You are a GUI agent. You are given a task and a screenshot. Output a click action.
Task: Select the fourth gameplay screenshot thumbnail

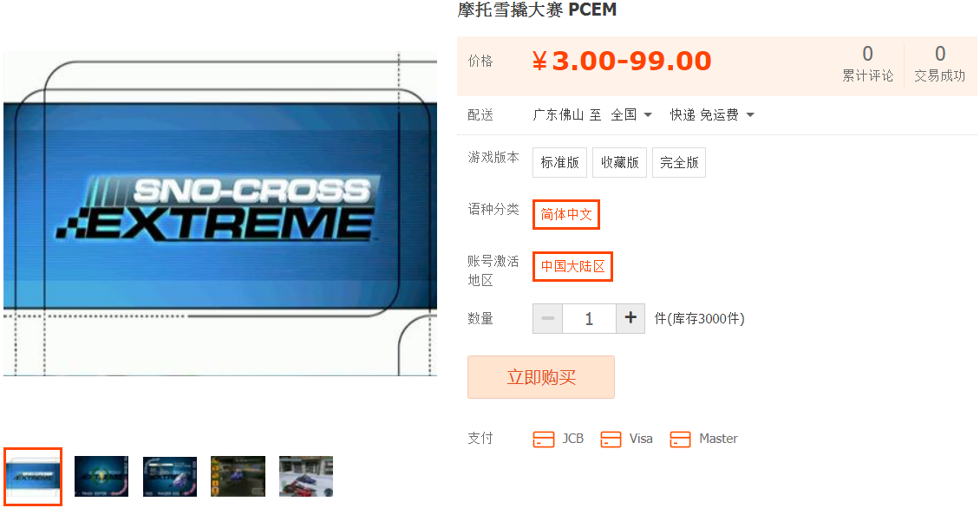pyautogui.click(x=238, y=476)
